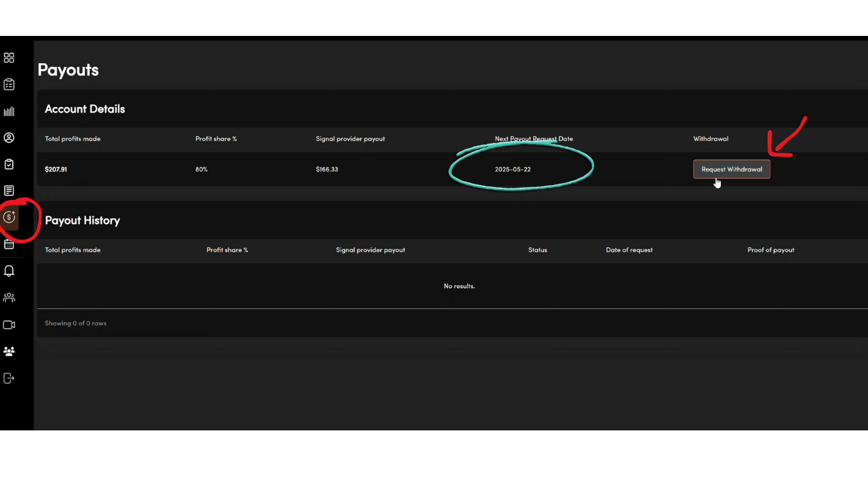
Task: Click the Next Payout Request Date value
Action: (x=513, y=169)
